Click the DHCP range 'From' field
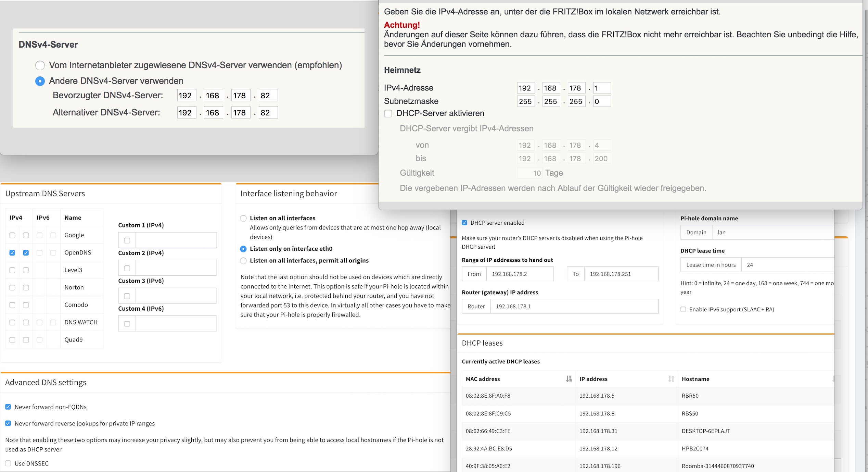Viewport: 868px width, 472px height. [x=520, y=274]
